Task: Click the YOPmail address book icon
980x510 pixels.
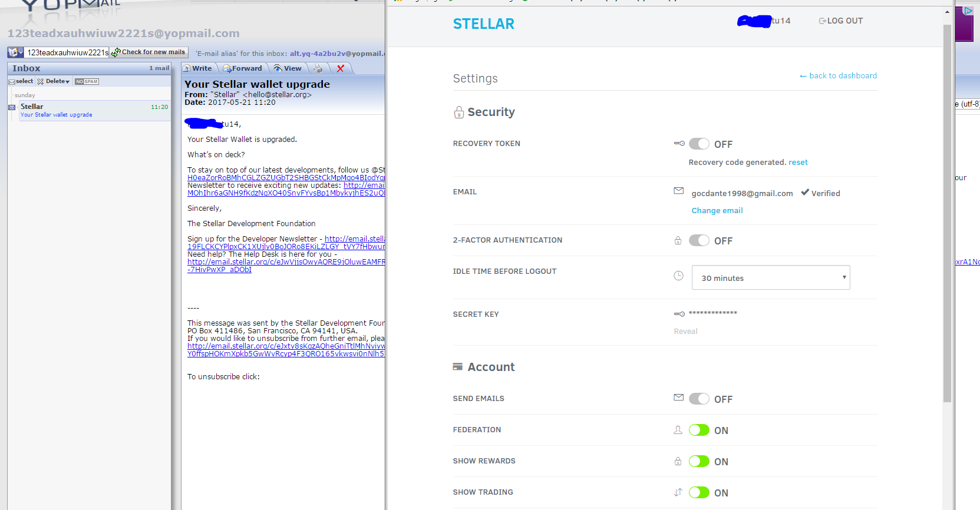Action: (12, 52)
